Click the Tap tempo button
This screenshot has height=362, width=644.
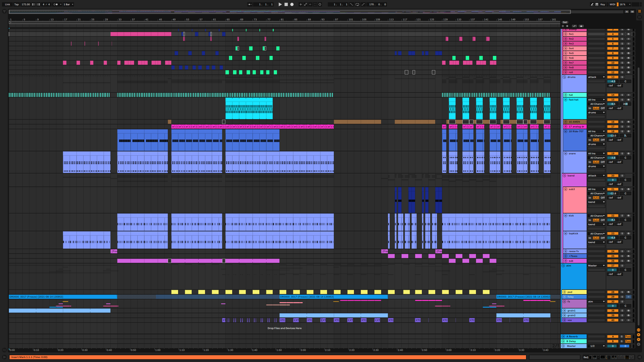tap(16, 4)
